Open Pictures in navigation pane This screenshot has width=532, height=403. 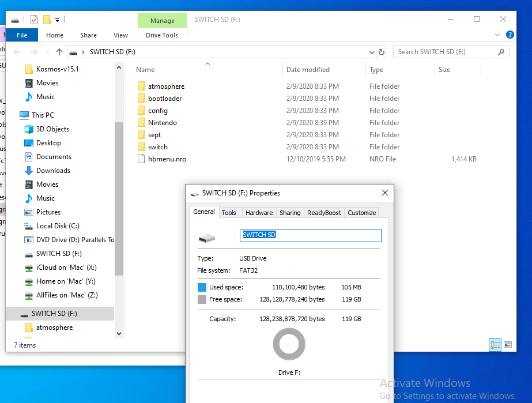(x=48, y=212)
